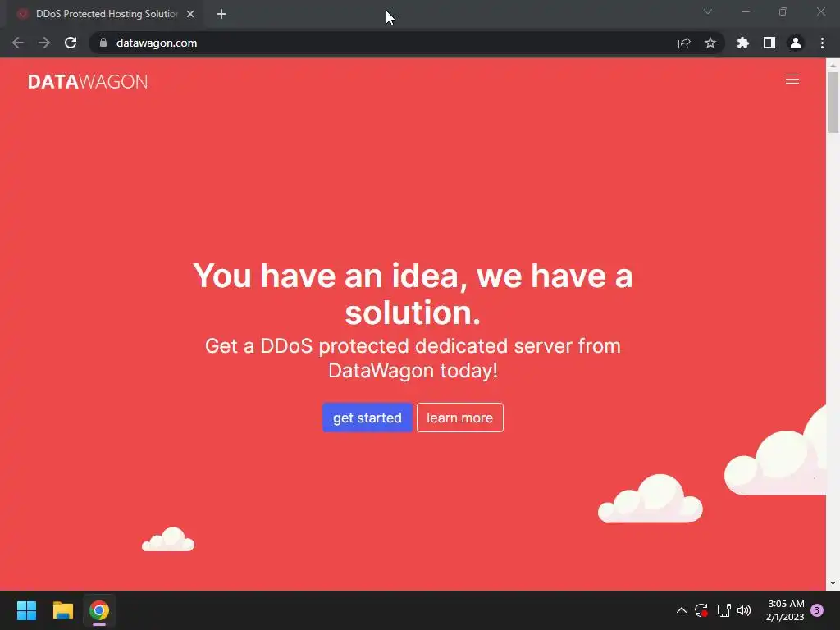
Task: Click the page vertical scrollbar thumb
Action: 833,102
